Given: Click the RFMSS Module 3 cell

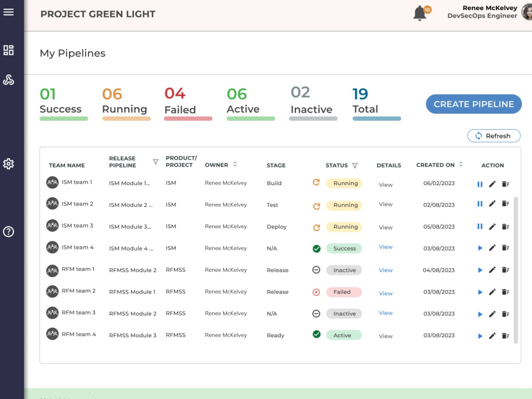Looking at the screenshot, I should point(132,335).
